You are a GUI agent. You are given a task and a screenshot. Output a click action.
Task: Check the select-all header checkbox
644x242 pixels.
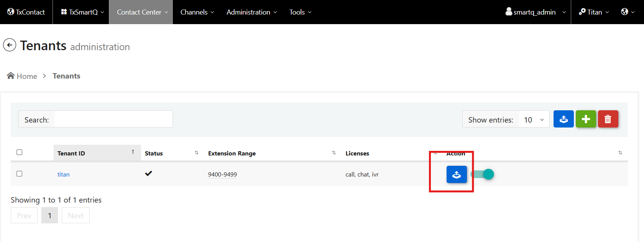tap(20, 152)
